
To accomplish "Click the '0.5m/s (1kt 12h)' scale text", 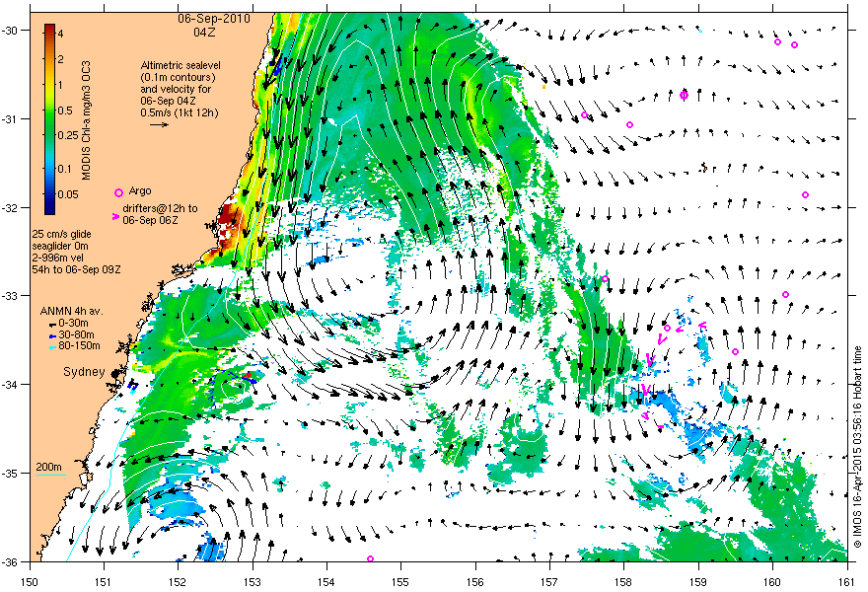I will tap(179, 112).
